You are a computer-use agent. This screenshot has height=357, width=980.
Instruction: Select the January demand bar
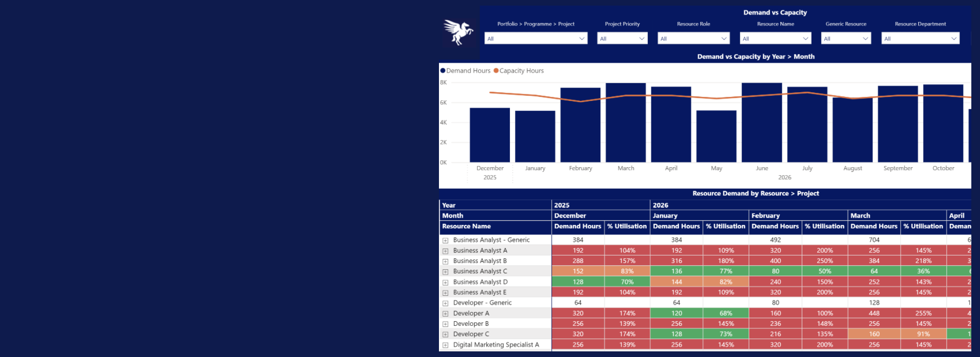(535, 137)
